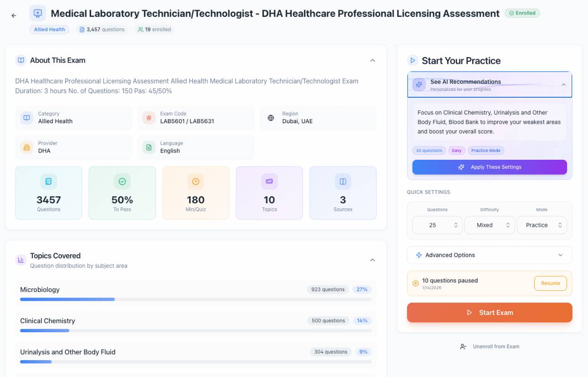Collapse the About This Exam section
Screen dimensions: 588x377
point(372,60)
